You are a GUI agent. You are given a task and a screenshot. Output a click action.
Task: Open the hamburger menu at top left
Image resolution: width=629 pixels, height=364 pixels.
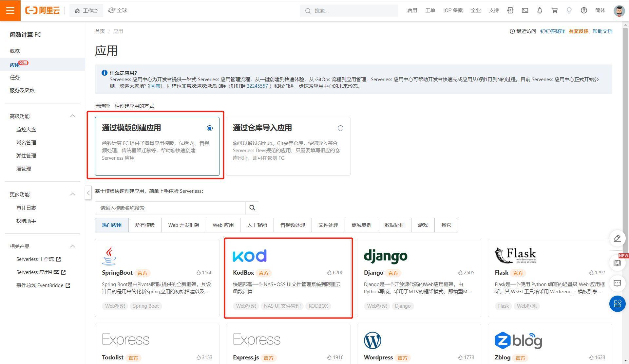(10, 10)
